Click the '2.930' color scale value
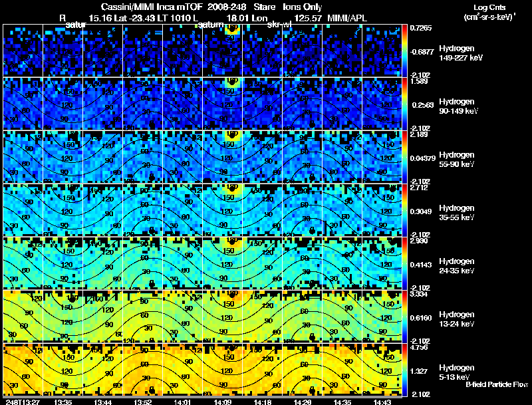This screenshot has width=532, height=405. [x=420, y=241]
